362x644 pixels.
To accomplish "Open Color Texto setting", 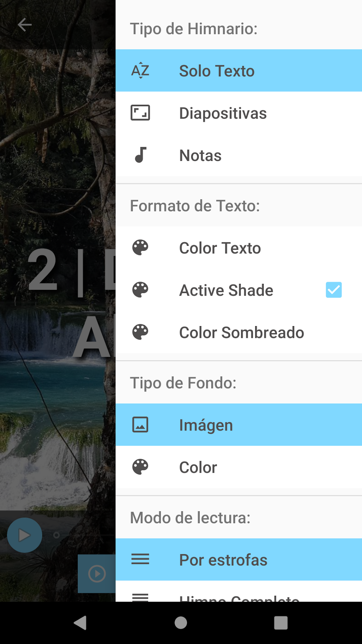I will coord(220,248).
